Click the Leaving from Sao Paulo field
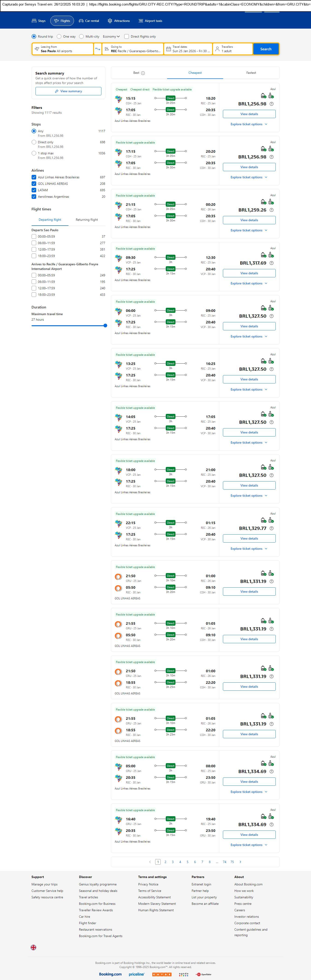311x980 pixels. click(x=63, y=49)
